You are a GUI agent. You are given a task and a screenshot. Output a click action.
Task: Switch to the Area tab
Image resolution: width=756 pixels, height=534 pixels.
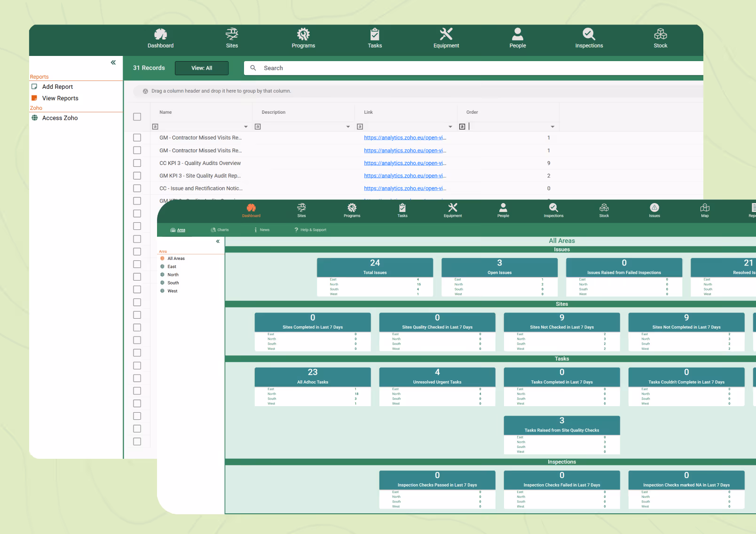[x=178, y=230]
